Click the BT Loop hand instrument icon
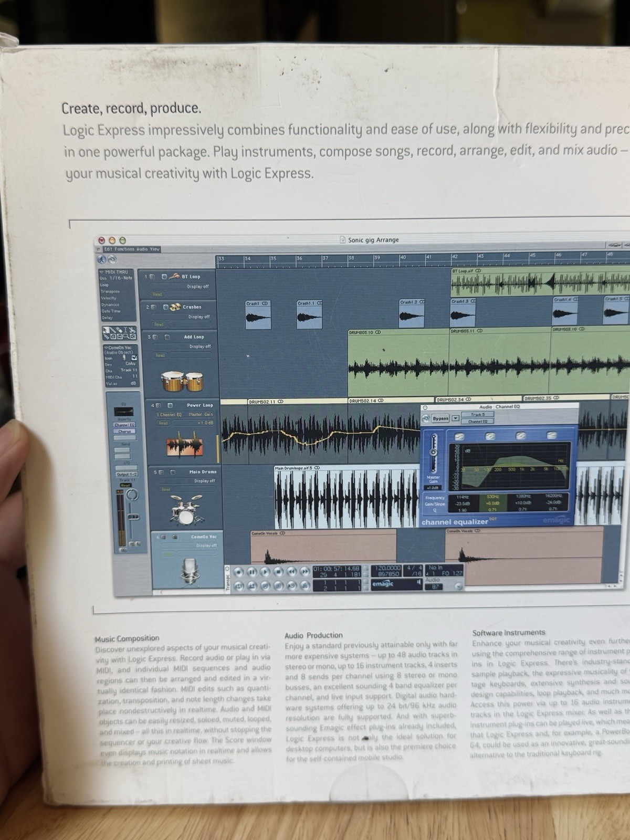This screenshot has width=630, height=840. click(174, 277)
